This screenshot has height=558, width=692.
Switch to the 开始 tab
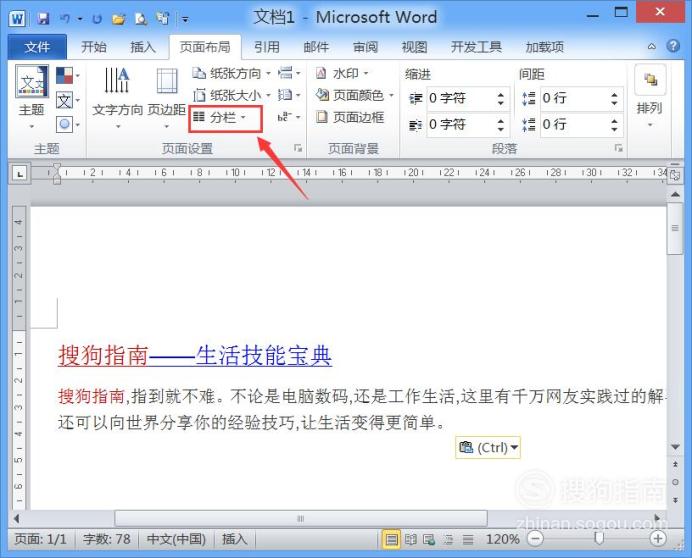coord(94,47)
